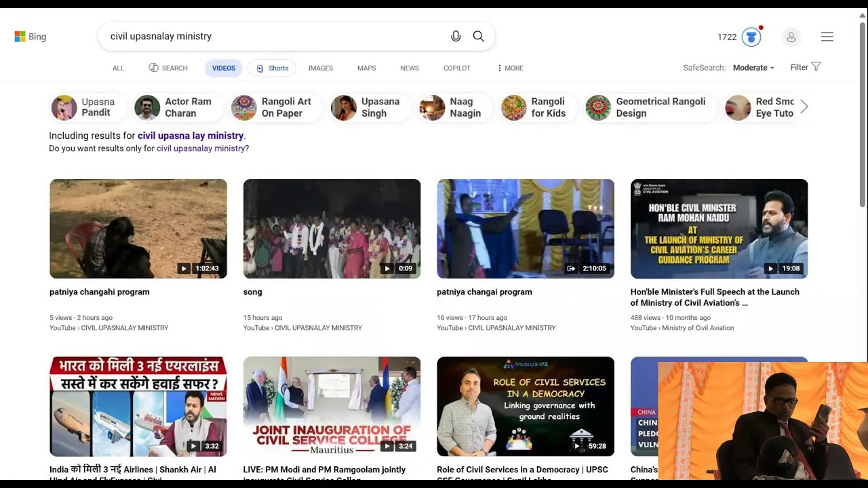Viewport: 868px width, 488px height.
Task: Select the Naag Naagin chip
Action: point(456,107)
